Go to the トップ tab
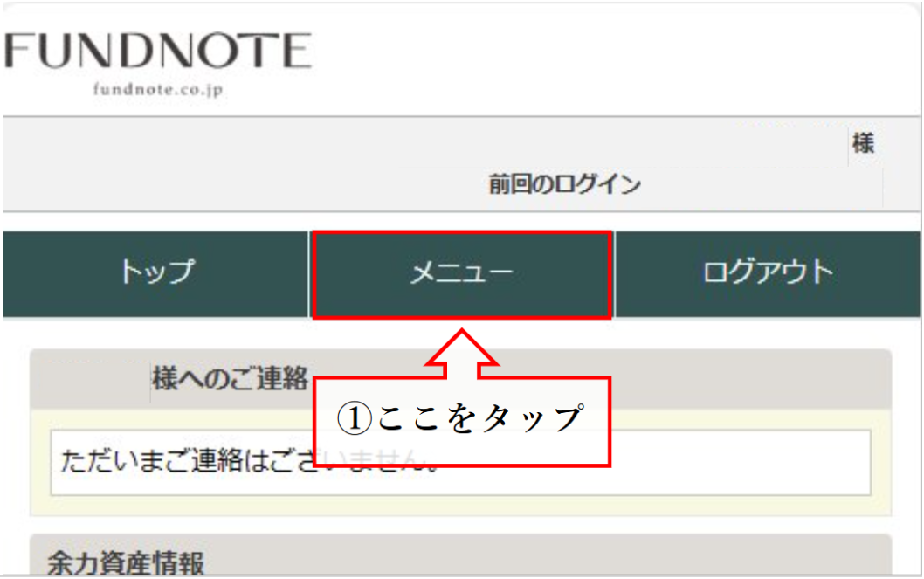 click(155, 274)
